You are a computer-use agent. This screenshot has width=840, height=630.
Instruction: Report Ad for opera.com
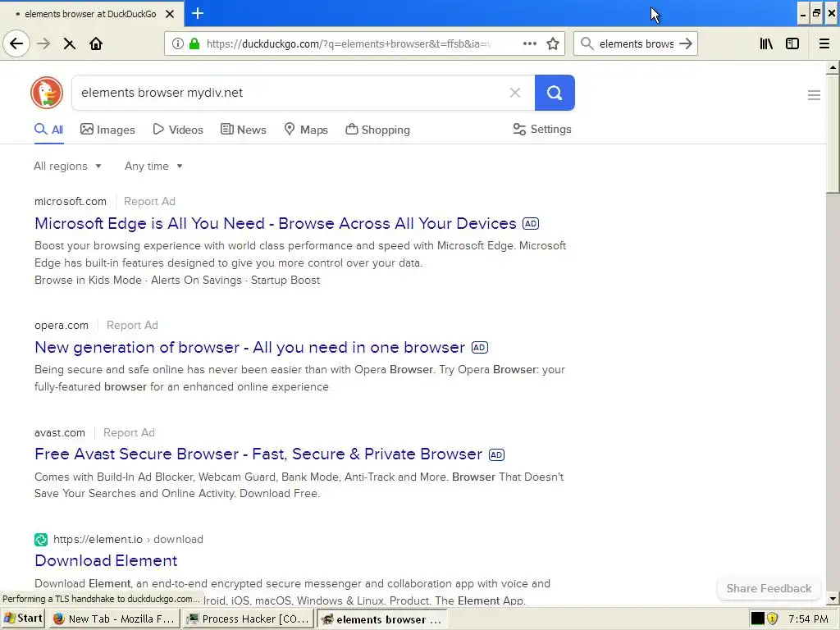click(x=132, y=325)
